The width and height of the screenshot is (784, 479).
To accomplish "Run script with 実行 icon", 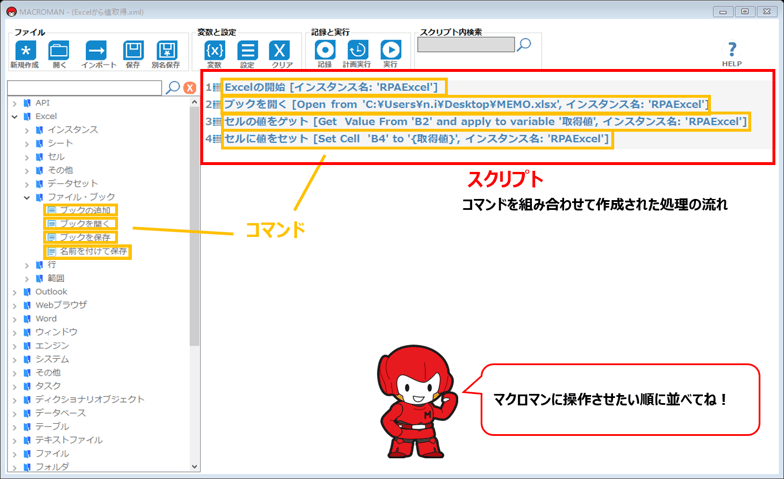I will [390, 50].
